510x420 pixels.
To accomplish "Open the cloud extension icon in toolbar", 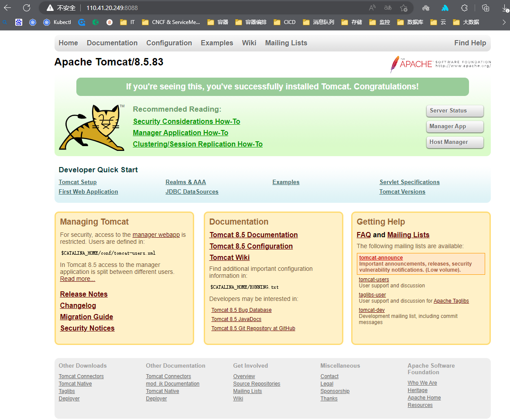I will [x=426, y=8].
